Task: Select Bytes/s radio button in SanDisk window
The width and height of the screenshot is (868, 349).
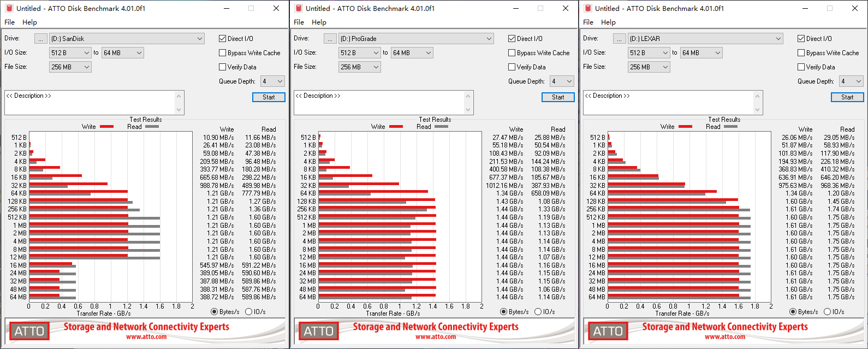Action: click(x=214, y=312)
